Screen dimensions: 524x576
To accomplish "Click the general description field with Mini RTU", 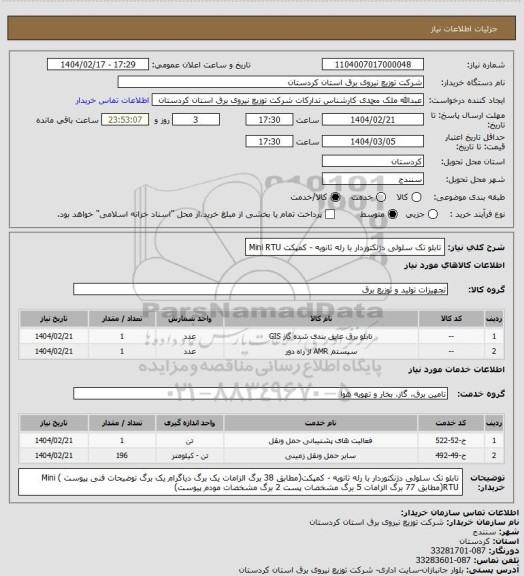I will (x=345, y=247).
